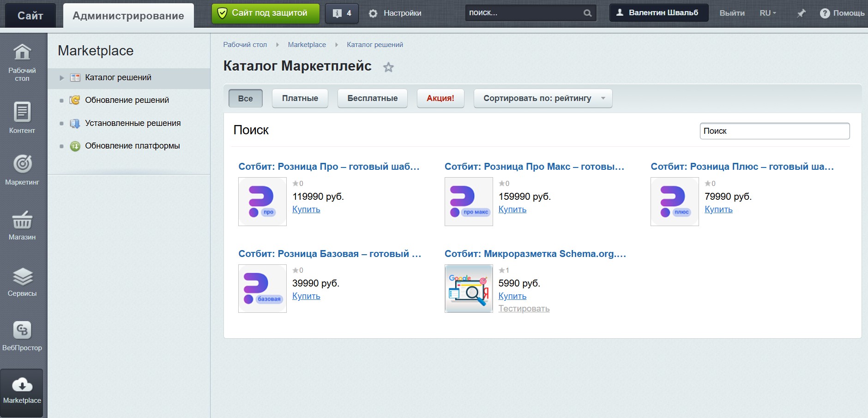Viewport: 868px width, 418px height.
Task: Open the RU language dropdown
Action: [x=768, y=13]
